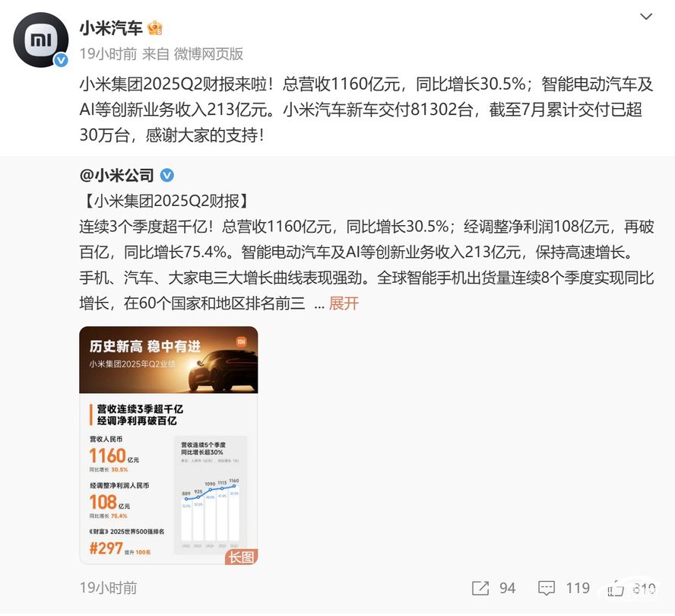This screenshot has width=675, height=616.
Task: Click the blue verified badge on avatar
Action: click(x=61, y=60)
